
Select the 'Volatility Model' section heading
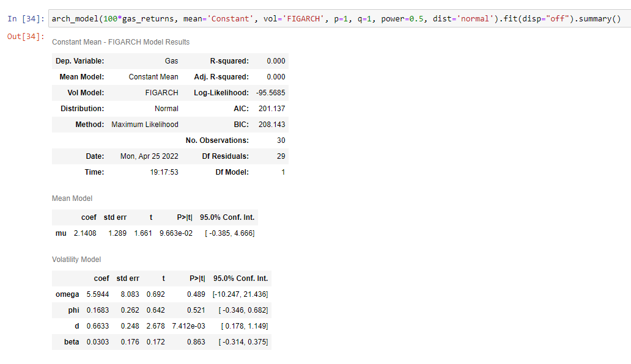(76, 259)
